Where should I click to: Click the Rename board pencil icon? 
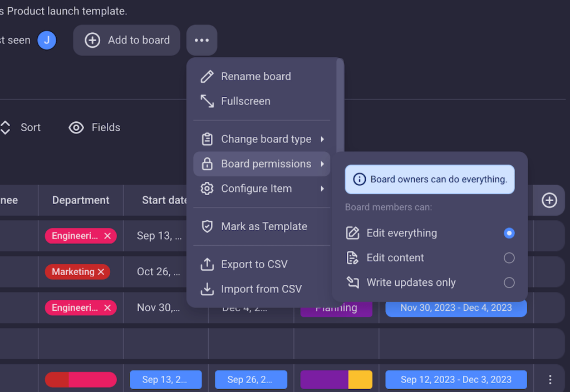pyautogui.click(x=207, y=76)
